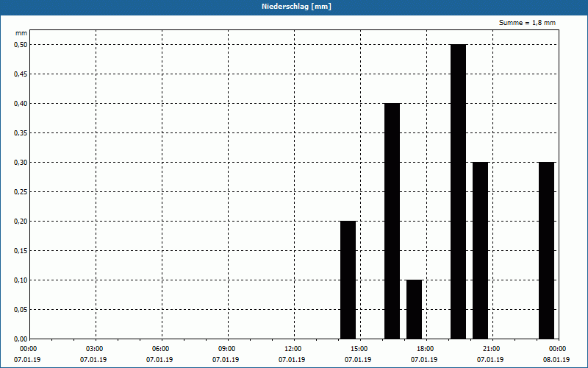Select the 07.01.19 date under 12:00

[x=292, y=360]
